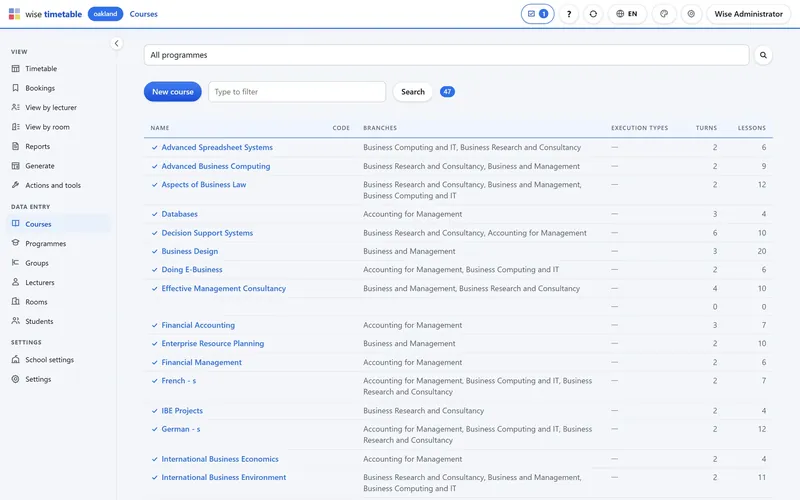
Task: Open the gear settings icon in header
Action: tap(691, 14)
